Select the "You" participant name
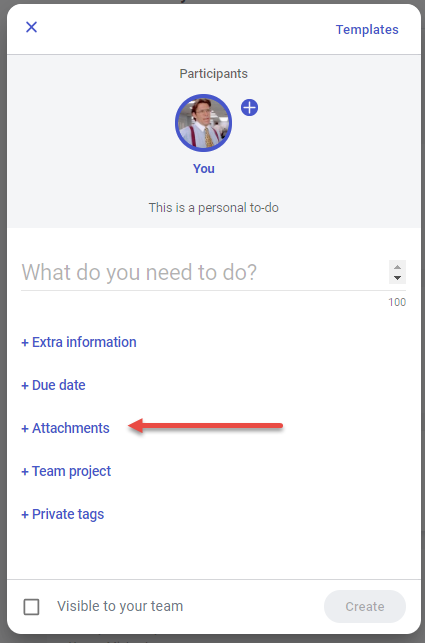The image size is (425, 643). (204, 169)
